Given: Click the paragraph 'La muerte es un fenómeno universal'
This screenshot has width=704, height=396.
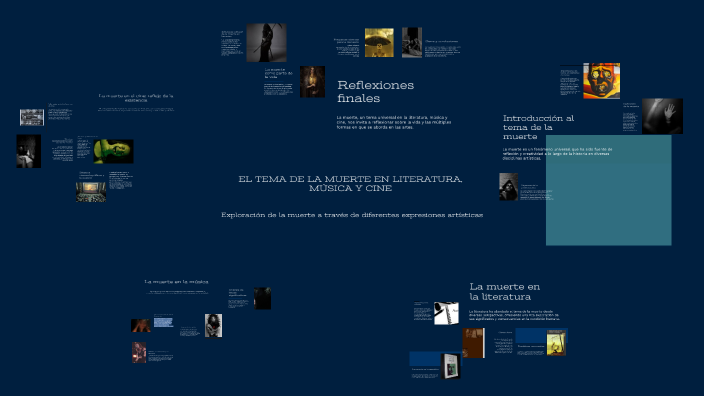Looking at the screenshot, I should coord(557,154).
